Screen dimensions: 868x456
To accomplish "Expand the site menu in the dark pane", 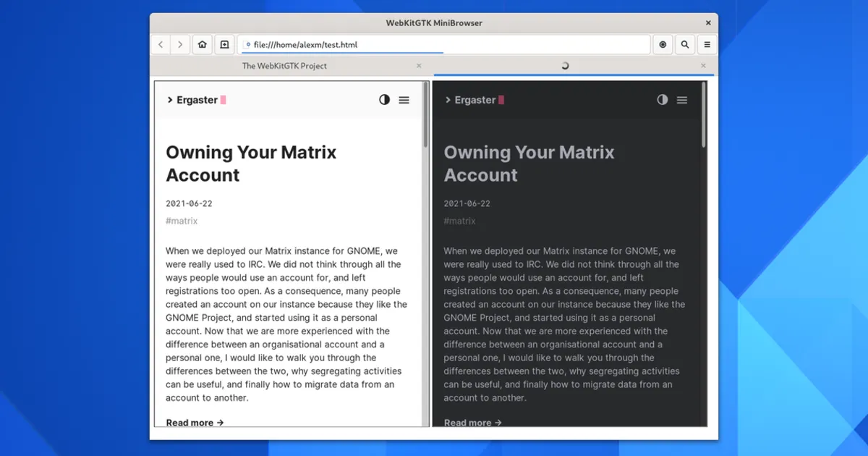I will pos(681,100).
